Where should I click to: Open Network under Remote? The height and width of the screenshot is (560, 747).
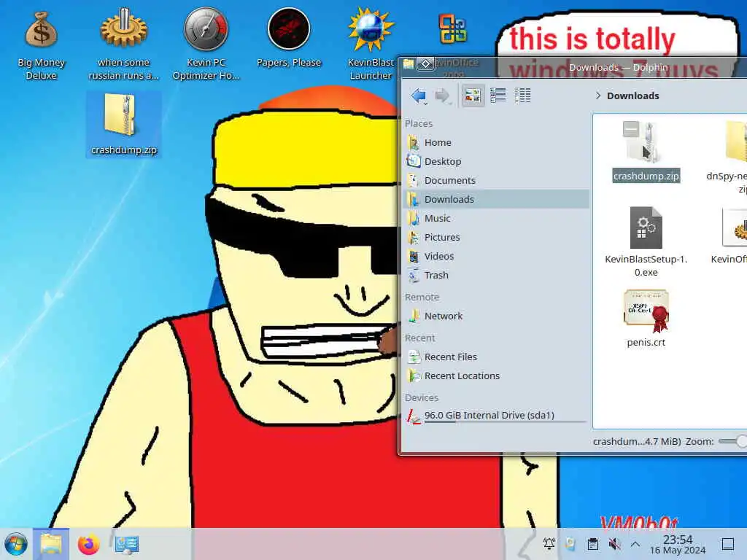[x=495, y=316]
